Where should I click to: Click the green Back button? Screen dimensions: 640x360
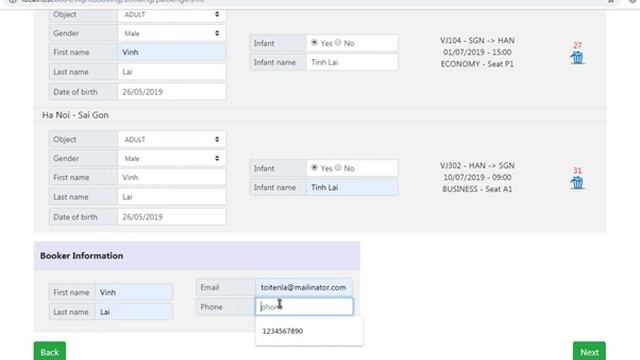click(x=50, y=352)
